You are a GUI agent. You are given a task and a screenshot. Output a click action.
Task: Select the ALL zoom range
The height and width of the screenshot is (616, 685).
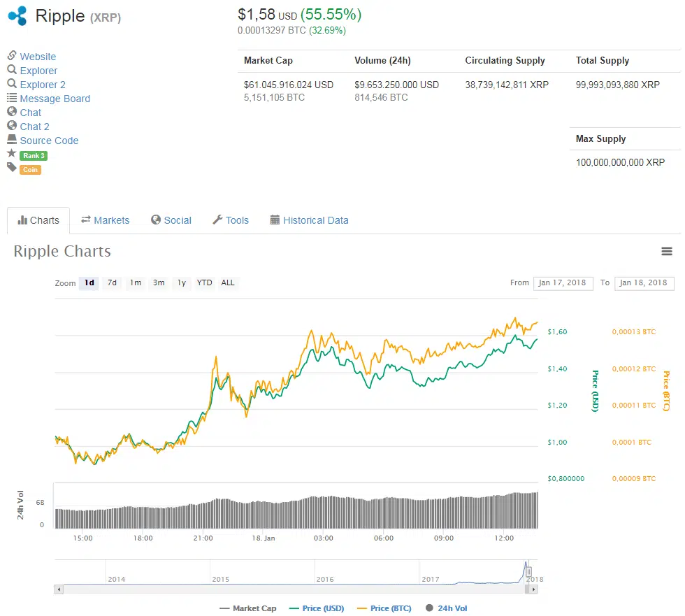coord(228,282)
